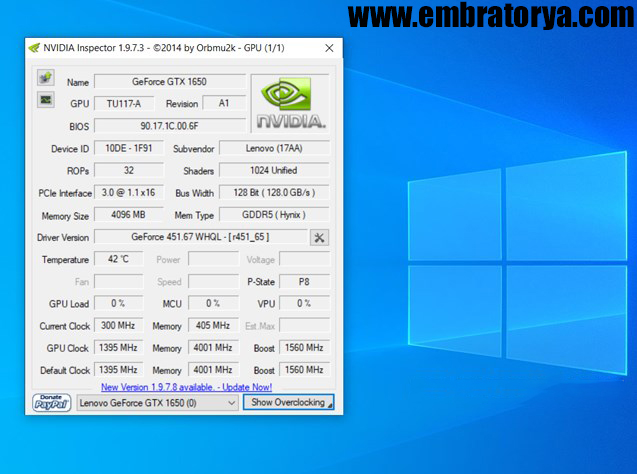637x474 pixels.
Task: Click Show Overclocking button
Action: (288, 403)
